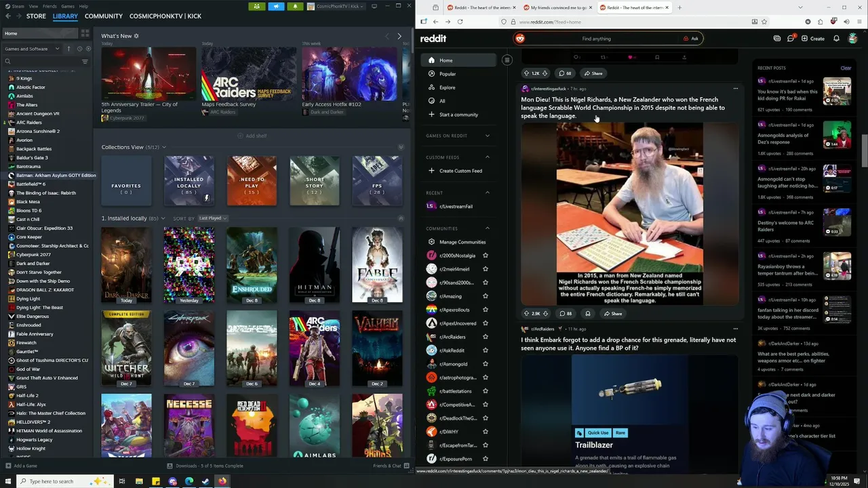
Task: Collapse Games on Reddit section
Action: click(487, 136)
